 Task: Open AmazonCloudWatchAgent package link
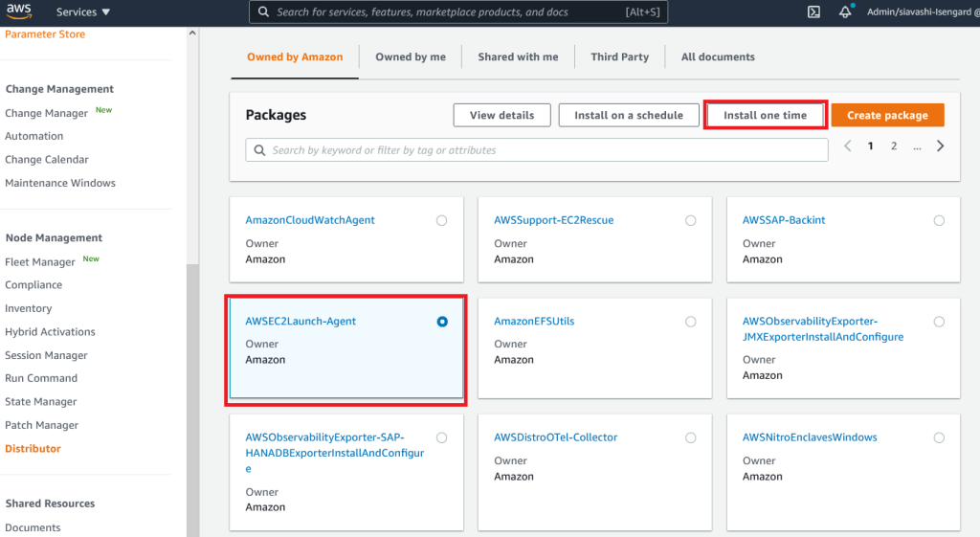coord(310,220)
